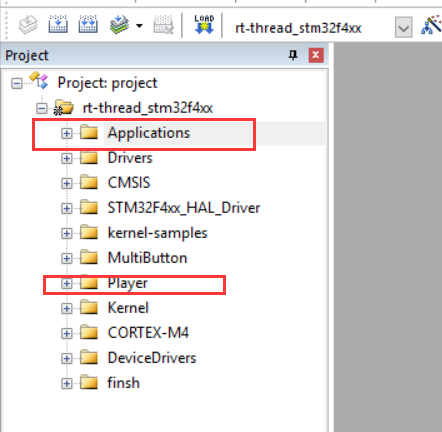Screen dimensions: 442x432
Task: Click the Drivers folder icon
Action: pyautogui.click(x=89, y=157)
